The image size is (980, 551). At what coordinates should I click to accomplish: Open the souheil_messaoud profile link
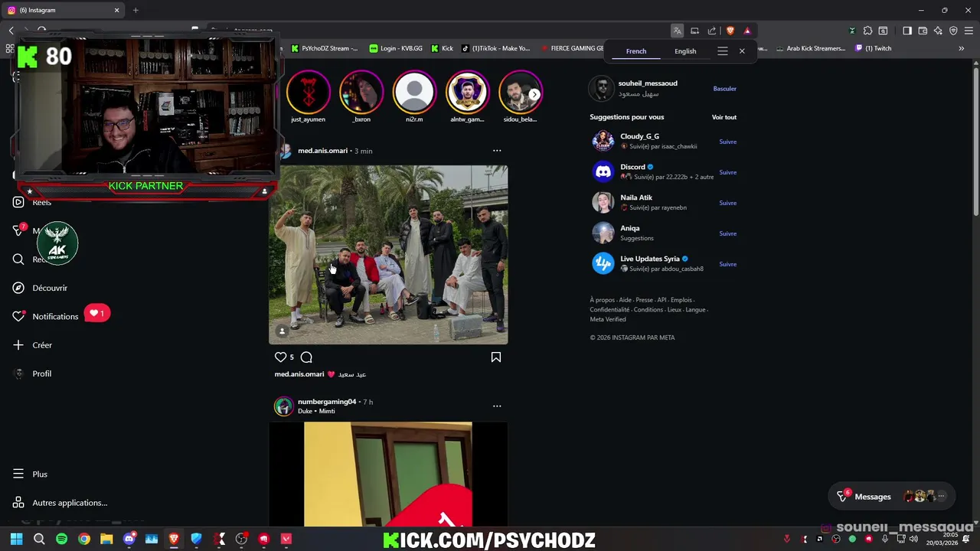coord(648,83)
